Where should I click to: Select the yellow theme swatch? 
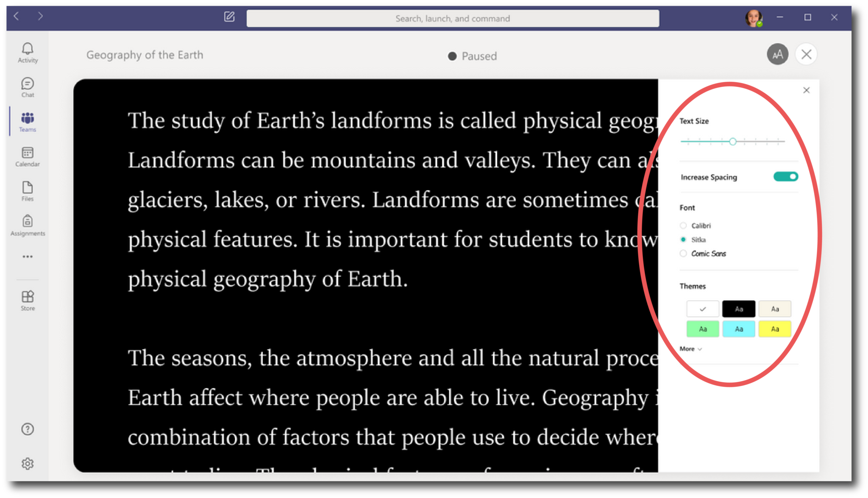coord(775,328)
